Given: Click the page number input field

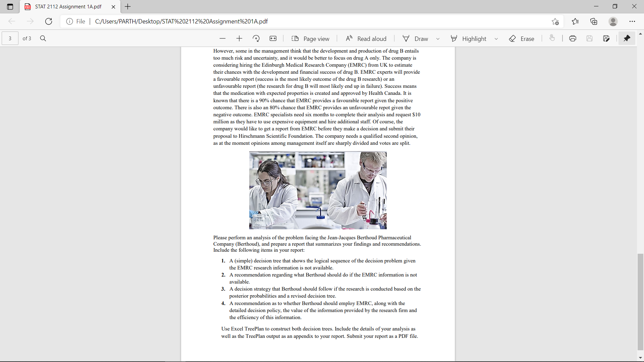Looking at the screenshot, I should [10, 39].
